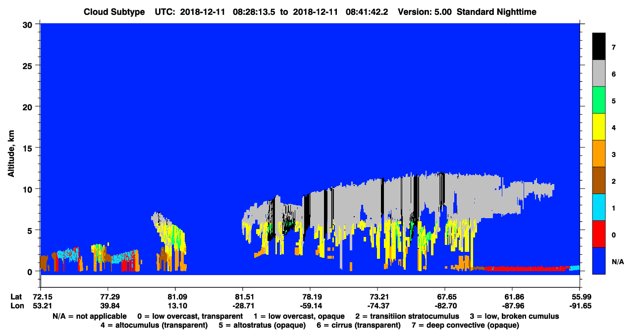Click legend text '6 = cirrus (transparent)'
Viewport: 644px width, 330px height.
pos(359,325)
